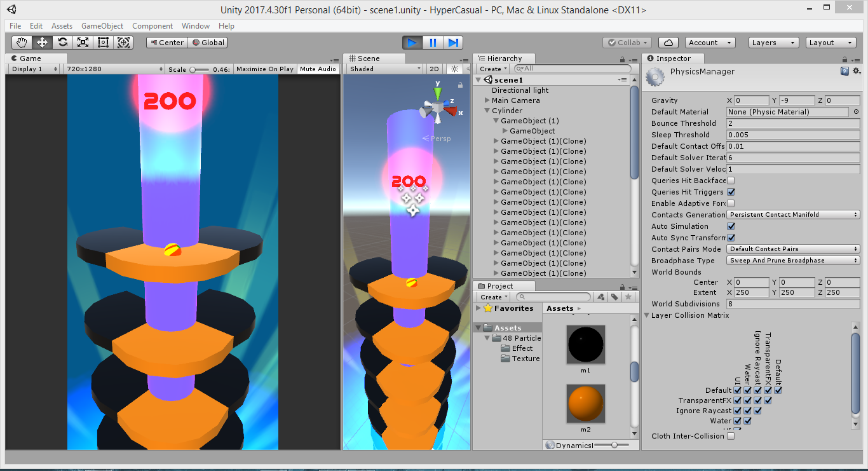Uncheck Auto Sync Transforms

(x=731, y=238)
